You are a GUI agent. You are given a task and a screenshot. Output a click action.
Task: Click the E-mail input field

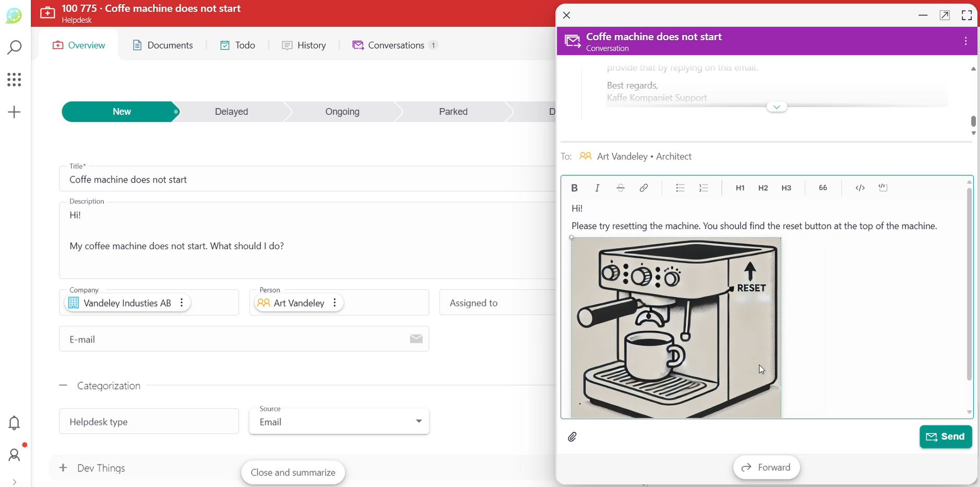[244, 339]
